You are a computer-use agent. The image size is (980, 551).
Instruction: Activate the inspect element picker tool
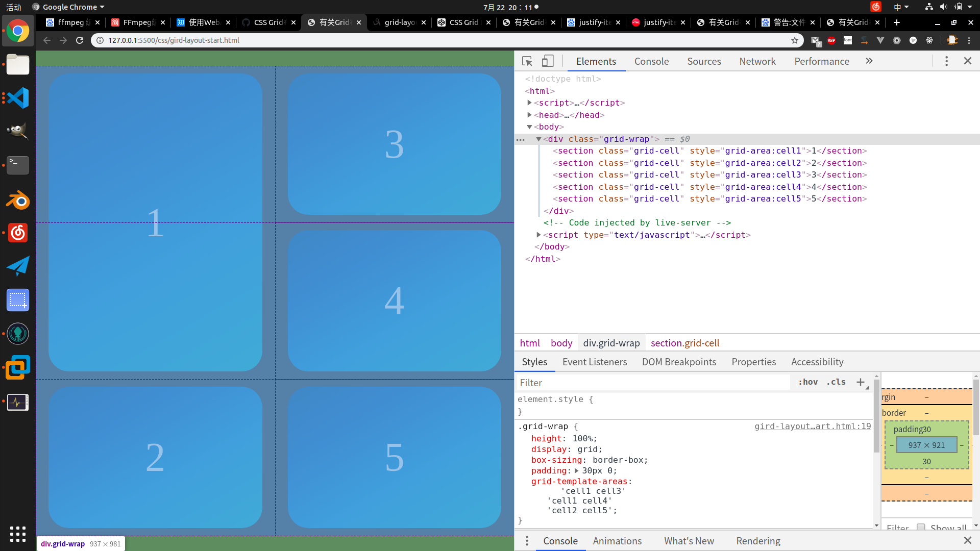527,61
